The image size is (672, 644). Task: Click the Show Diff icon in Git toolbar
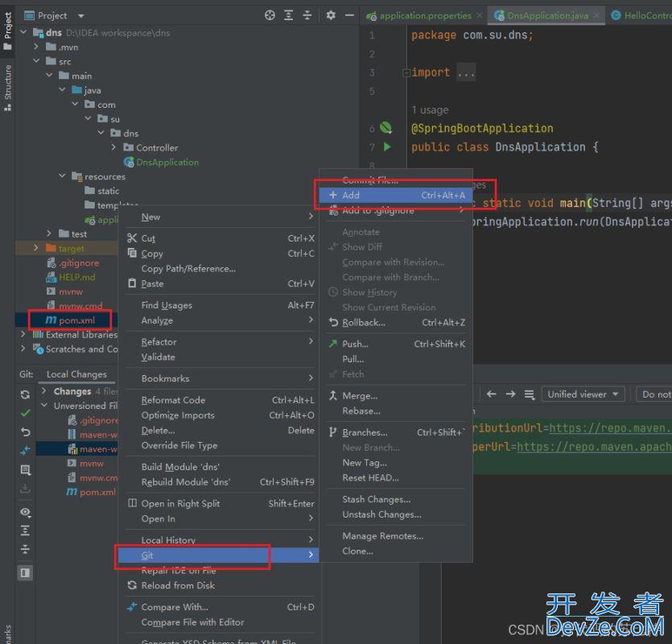pos(25,451)
